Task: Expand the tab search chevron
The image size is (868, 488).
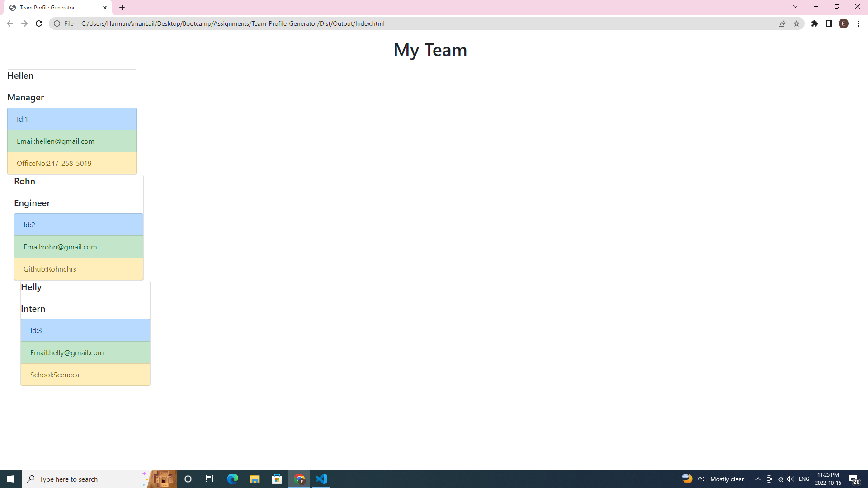Action: coord(795,7)
